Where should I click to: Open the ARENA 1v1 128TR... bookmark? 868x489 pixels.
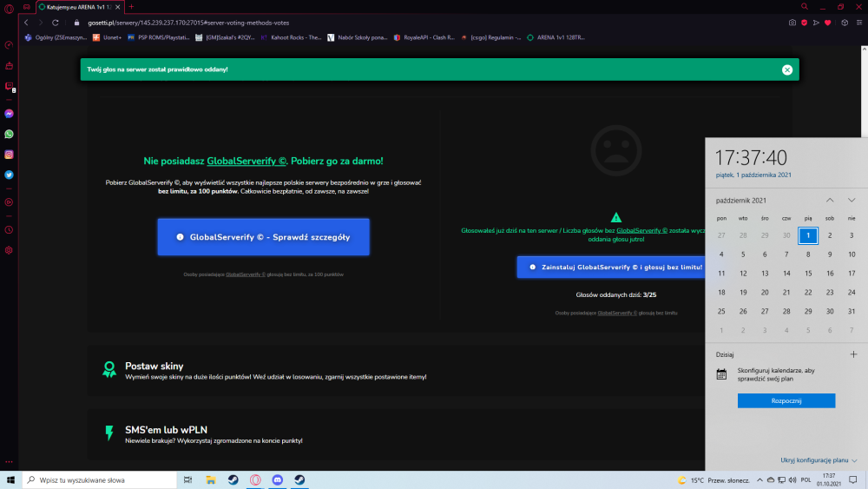(x=556, y=37)
